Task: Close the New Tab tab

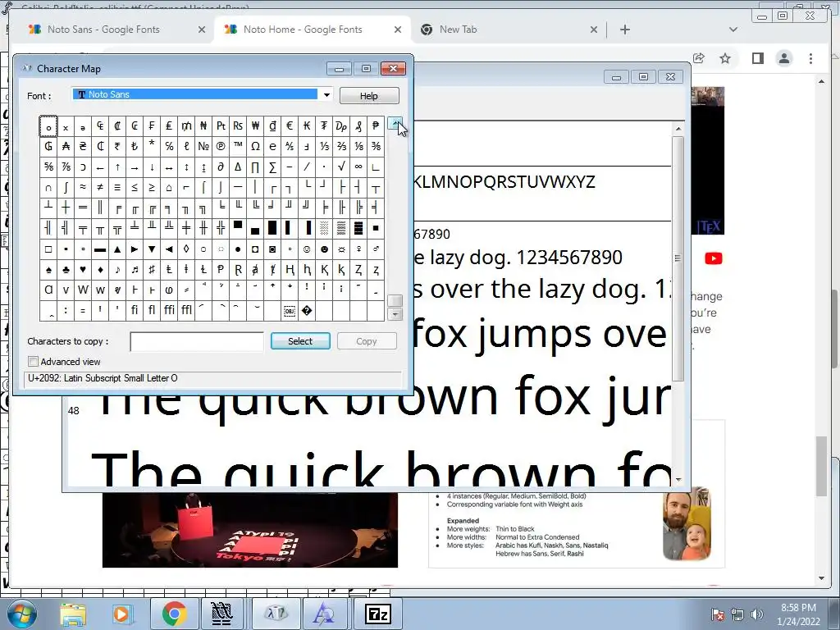Action: click(594, 30)
